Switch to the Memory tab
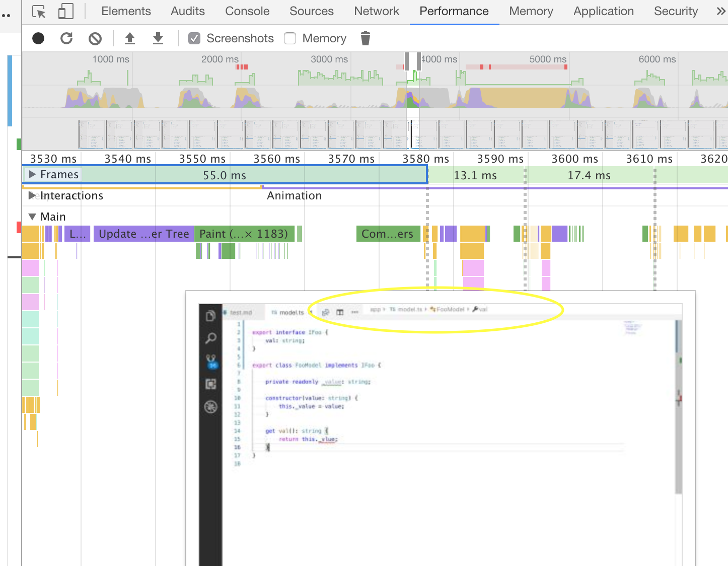The image size is (728, 566). [531, 11]
